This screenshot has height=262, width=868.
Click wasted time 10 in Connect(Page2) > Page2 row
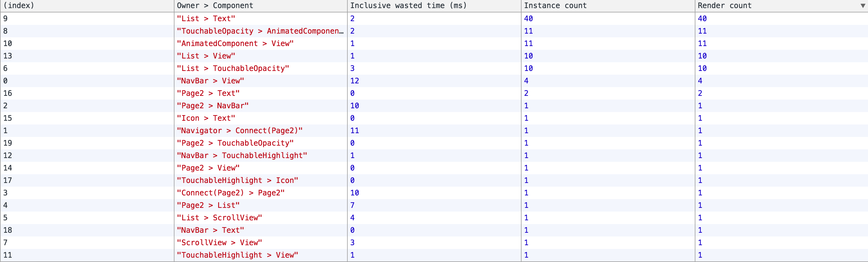click(x=355, y=193)
